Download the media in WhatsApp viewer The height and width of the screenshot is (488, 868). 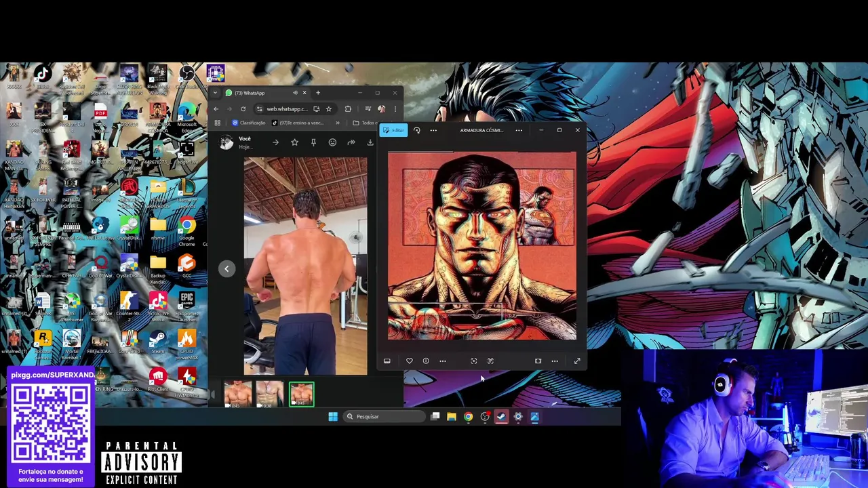click(x=370, y=142)
